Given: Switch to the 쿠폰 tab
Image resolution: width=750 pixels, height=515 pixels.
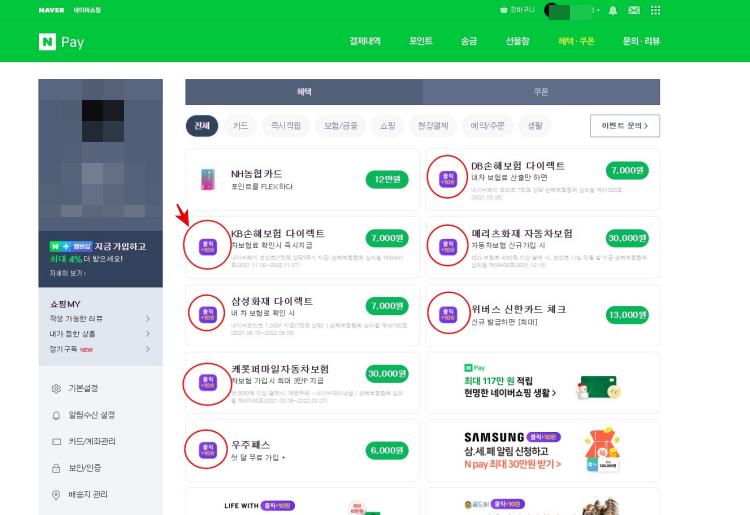Looking at the screenshot, I should point(541,92).
